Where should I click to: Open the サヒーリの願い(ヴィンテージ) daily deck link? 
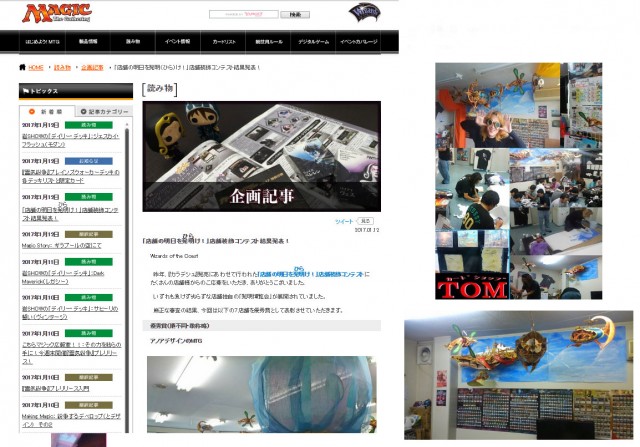pyautogui.click(x=70, y=313)
